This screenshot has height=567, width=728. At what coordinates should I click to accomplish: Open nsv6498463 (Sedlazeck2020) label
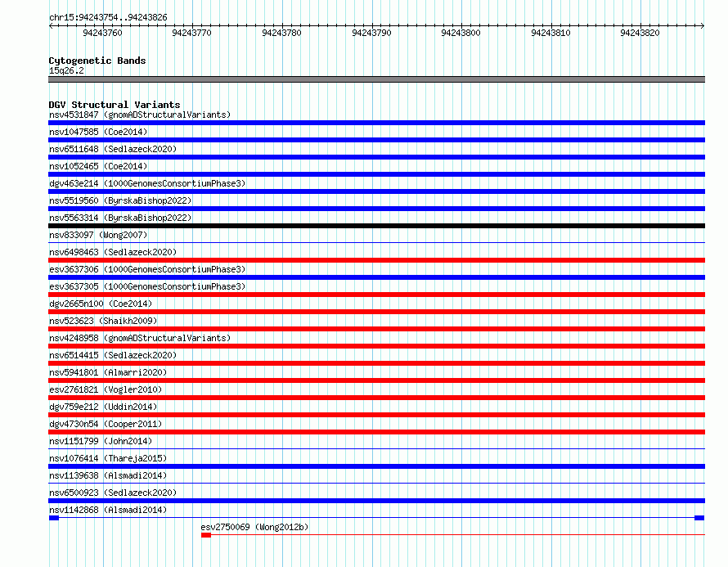[113, 252]
